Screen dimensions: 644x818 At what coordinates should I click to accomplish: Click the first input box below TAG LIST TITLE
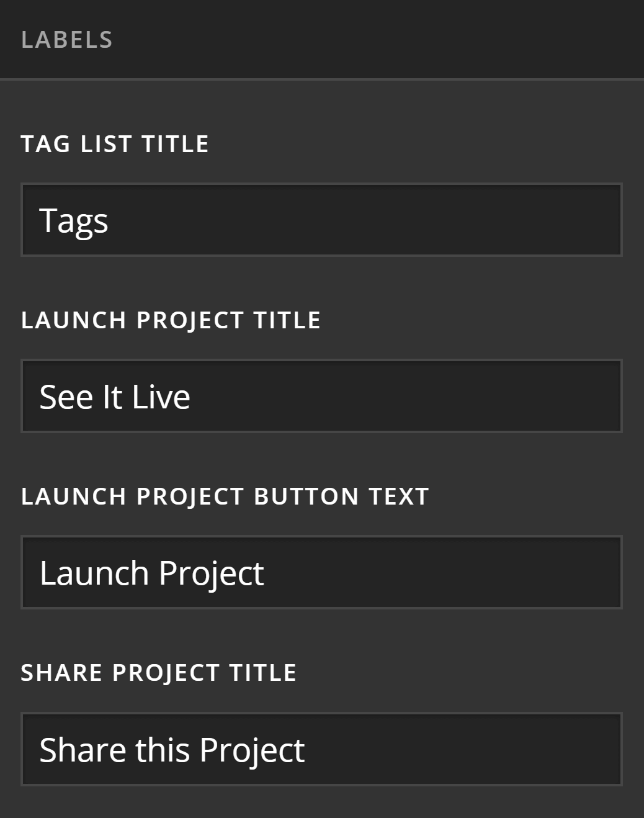[321, 219]
